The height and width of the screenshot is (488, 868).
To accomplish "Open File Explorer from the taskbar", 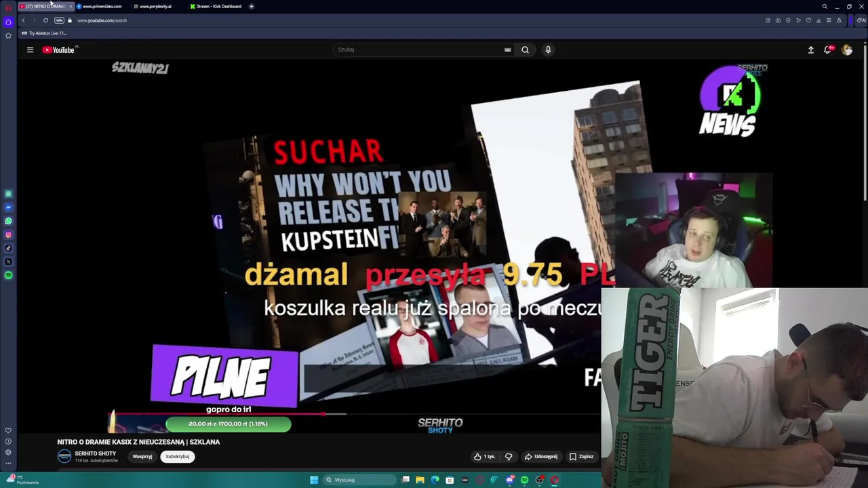I will (x=420, y=480).
